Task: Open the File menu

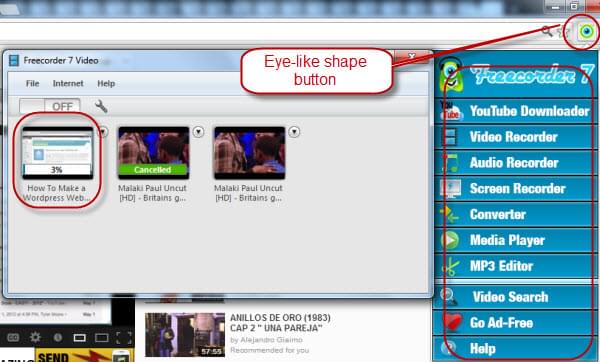Action: coord(33,83)
